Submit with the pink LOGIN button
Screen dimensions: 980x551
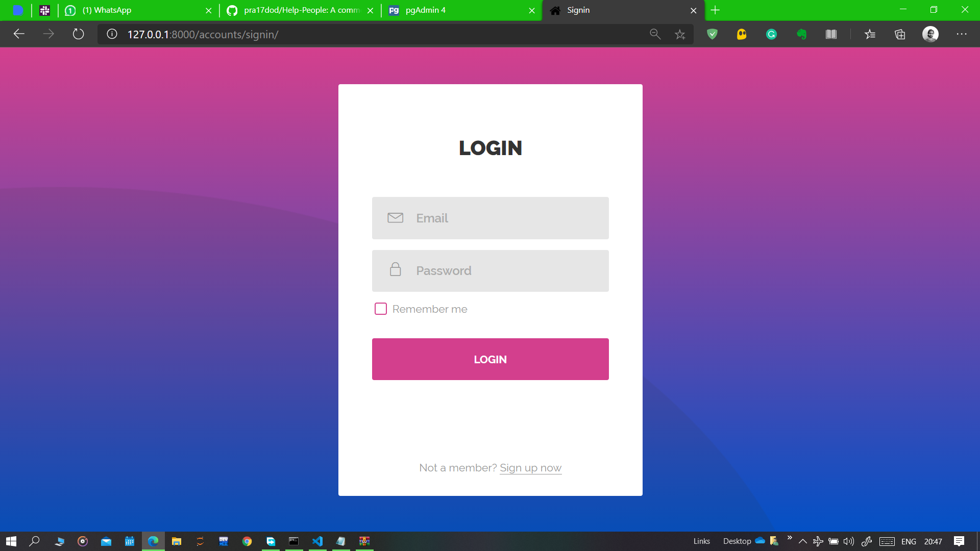pyautogui.click(x=490, y=359)
